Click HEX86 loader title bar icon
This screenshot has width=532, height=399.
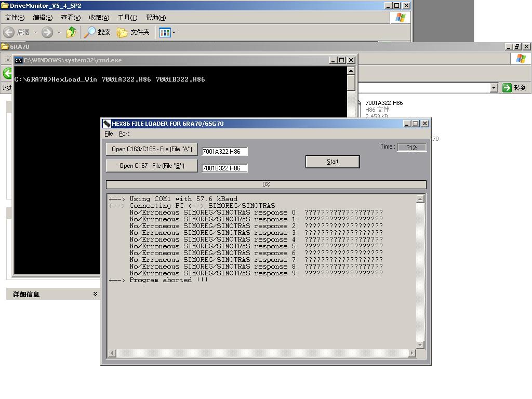pos(107,124)
